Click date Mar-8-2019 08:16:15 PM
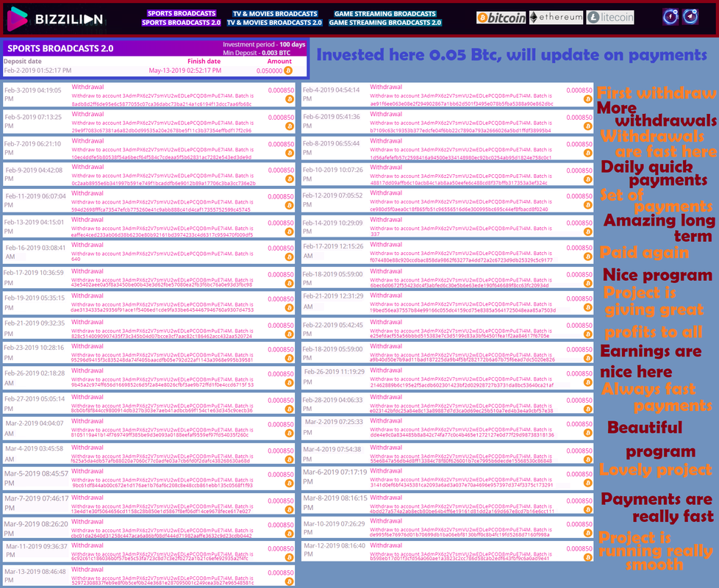This screenshot has width=719, height=588. pos(335,503)
